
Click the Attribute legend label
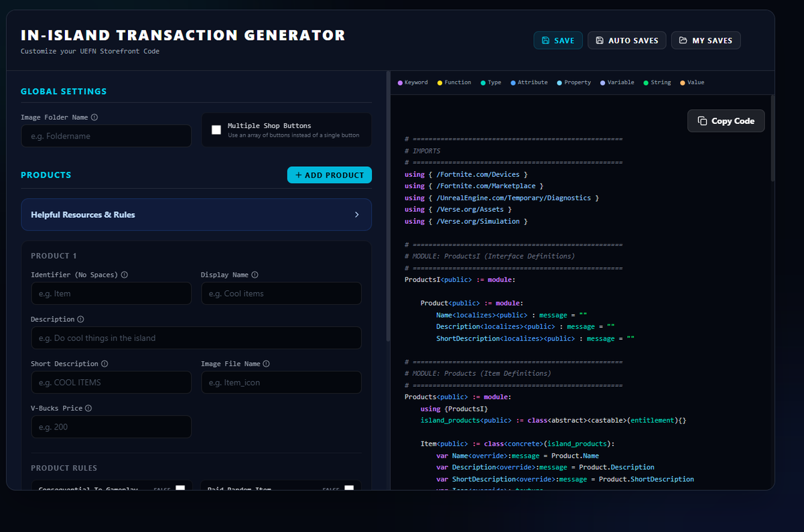(533, 82)
